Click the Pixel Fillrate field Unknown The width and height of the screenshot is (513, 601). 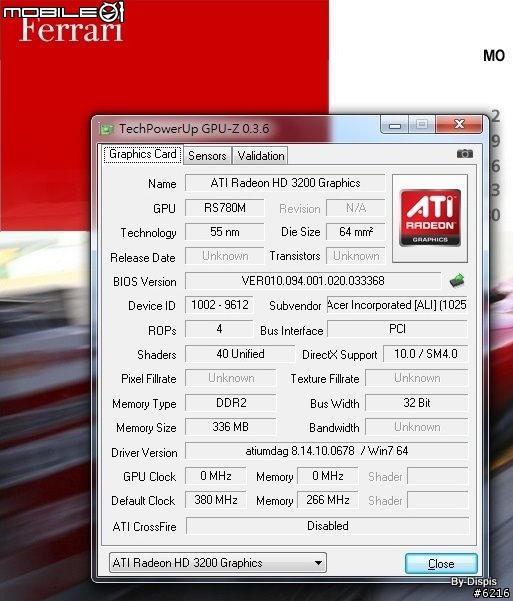point(231,378)
